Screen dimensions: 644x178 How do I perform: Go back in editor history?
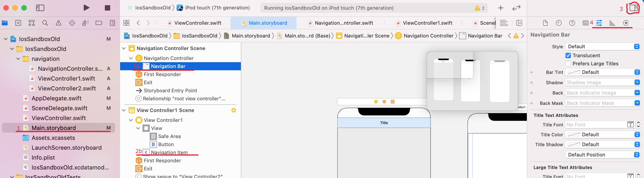(x=138, y=23)
